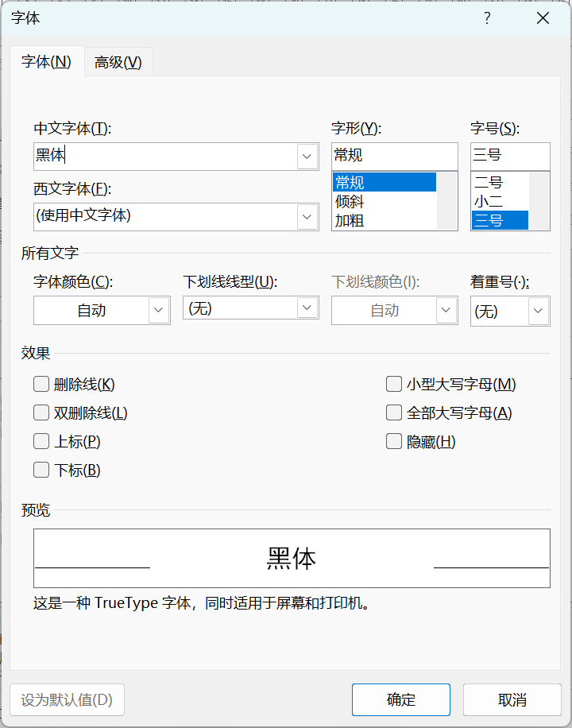Image resolution: width=572 pixels, height=728 pixels.
Task: Open the 中文字体 dropdown
Action: click(x=307, y=157)
